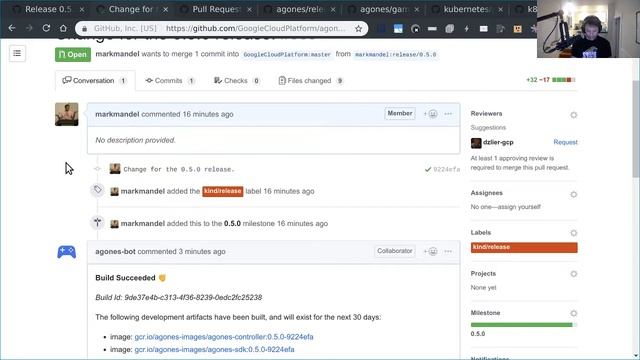Switch to the Files changed tab

coord(311,81)
